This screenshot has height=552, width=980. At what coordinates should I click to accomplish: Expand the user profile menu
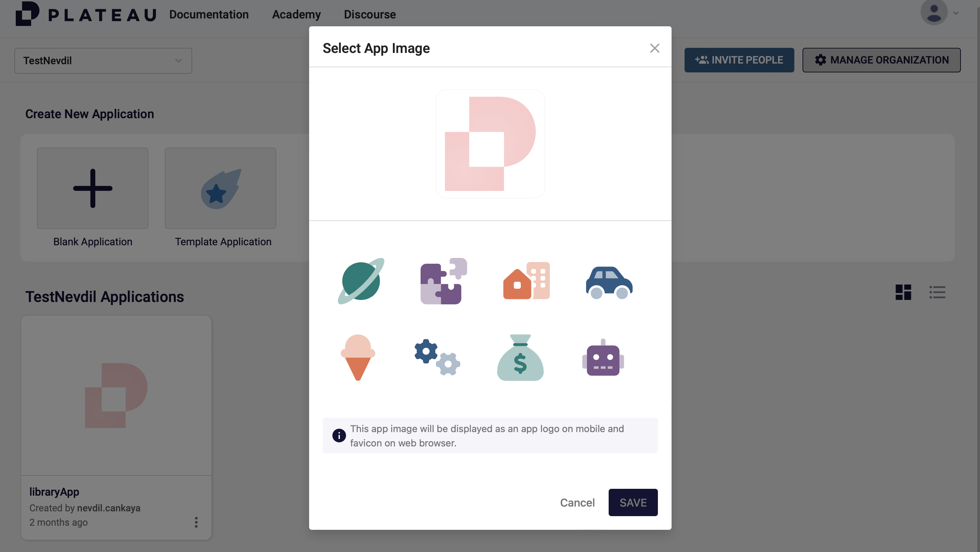939,13
